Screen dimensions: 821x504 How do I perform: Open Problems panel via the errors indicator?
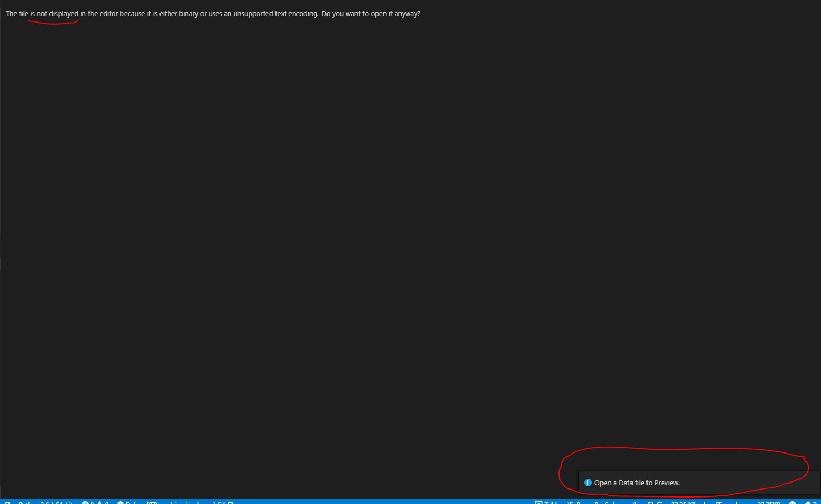88,502
